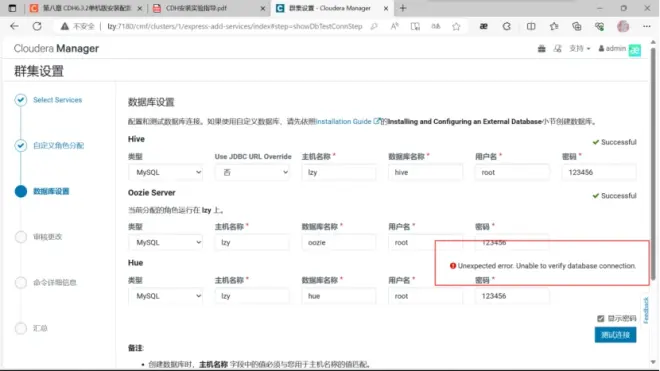660x371 pixels.
Task: Click Hue 用户名 field containing root
Action: pyautogui.click(x=426, y=296)
